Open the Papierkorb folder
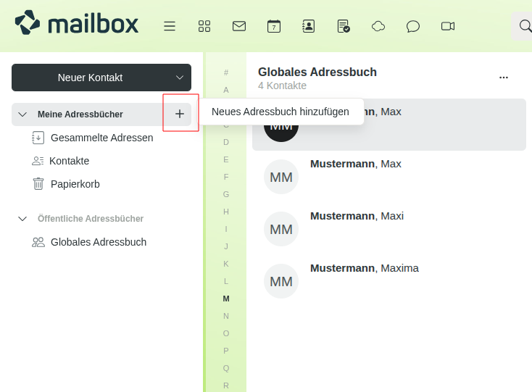The width and height of the screenshot is (532, 392). (x=75, y=184)
